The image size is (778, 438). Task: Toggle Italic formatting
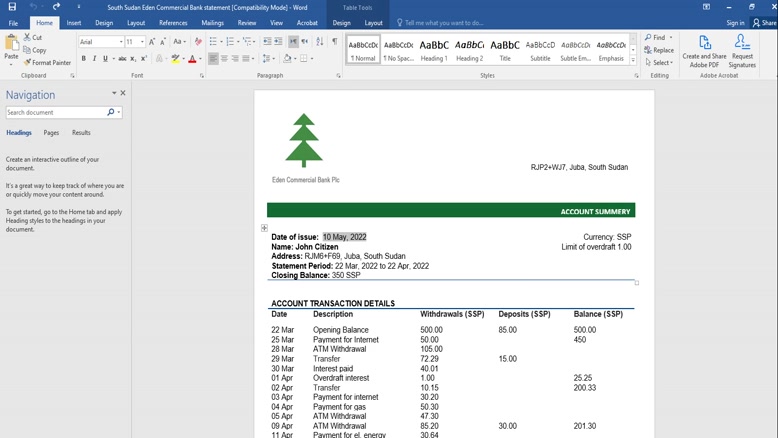[95, 59]
